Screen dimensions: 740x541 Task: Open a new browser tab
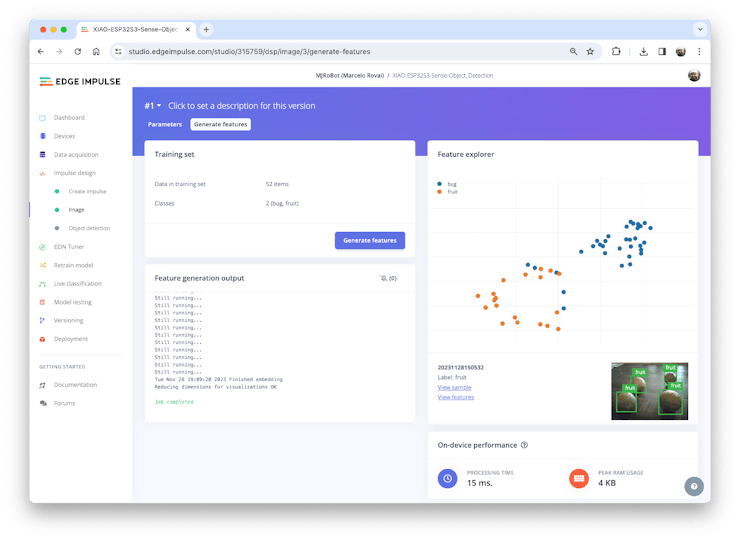point(206,29)
